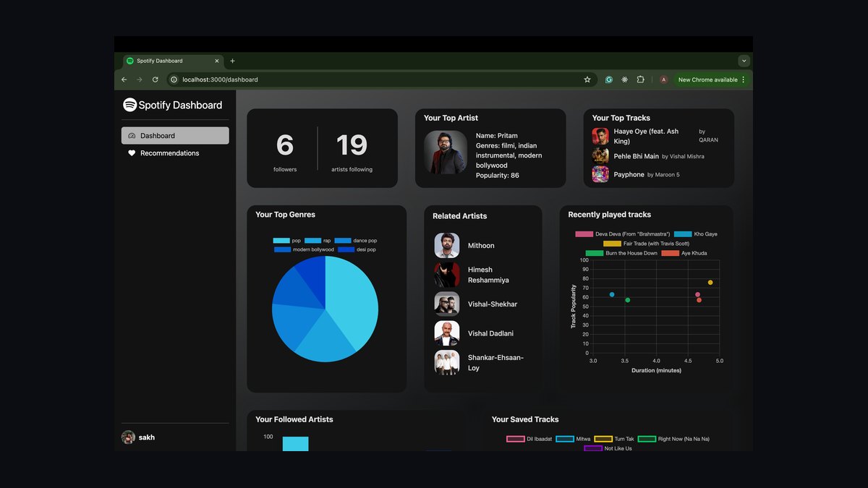Screen dimensions: 868x488
Task: Toggle the Mitwa legend entry
Action: [573, 439]
